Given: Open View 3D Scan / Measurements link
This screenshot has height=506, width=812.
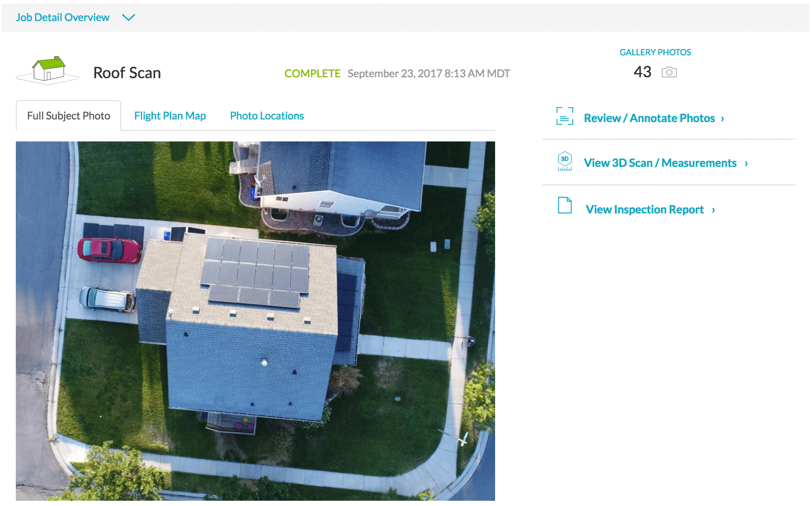Looking at the screenshot, I should pyautogui.click(x=660, y=163).
